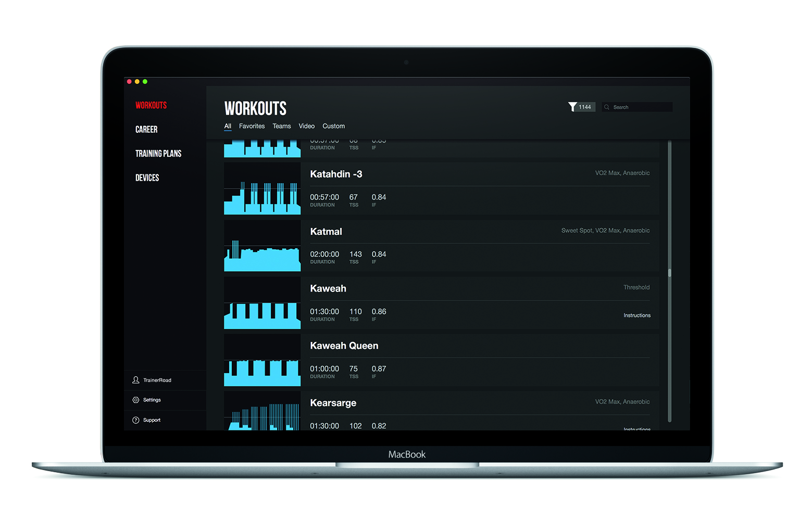The width and height of the screenshot is (812, 507).
Task: Open TrainerRoad account link
Action: 157,380
